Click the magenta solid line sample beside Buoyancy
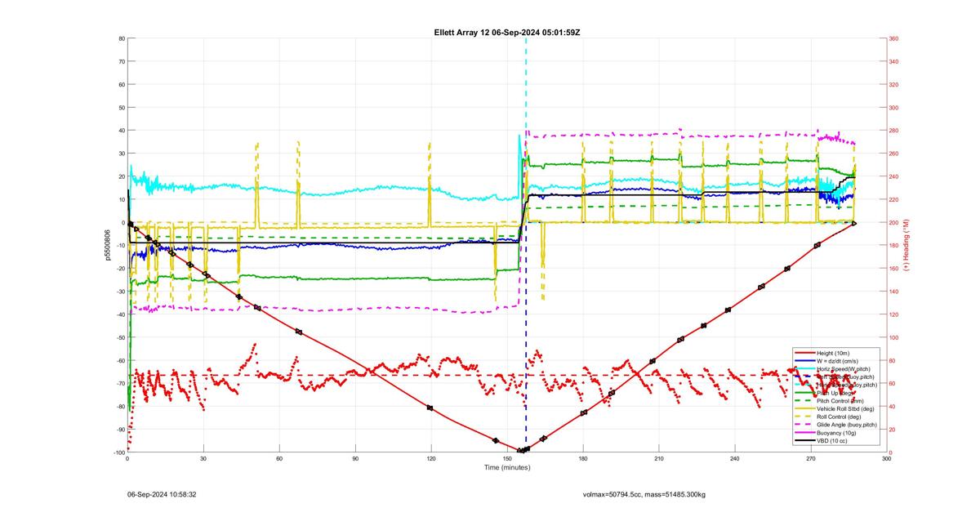 pyautogui.click(x=804, y=433)
